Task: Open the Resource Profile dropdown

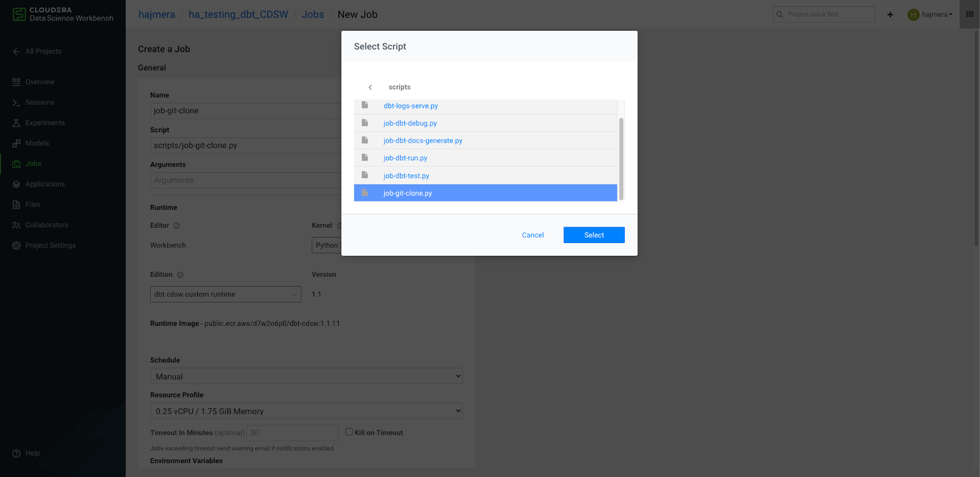Action: (306, 411)
